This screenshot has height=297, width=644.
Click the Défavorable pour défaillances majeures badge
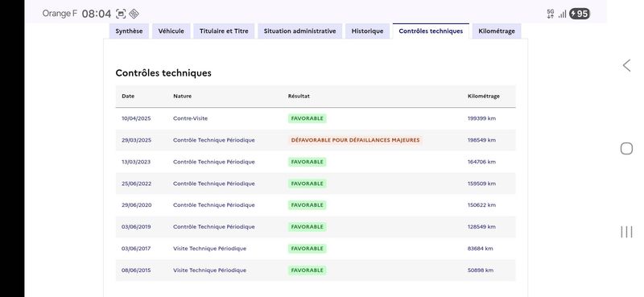(355, 140)
